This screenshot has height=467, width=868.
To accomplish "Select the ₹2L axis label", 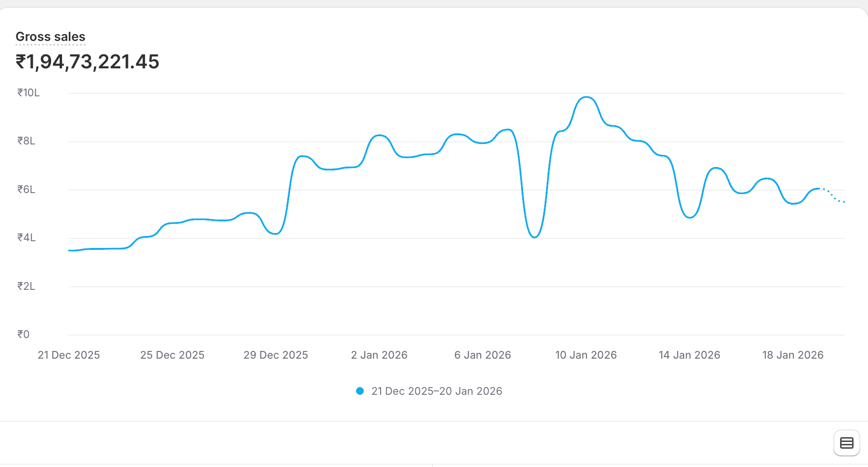I will point(26,286).
